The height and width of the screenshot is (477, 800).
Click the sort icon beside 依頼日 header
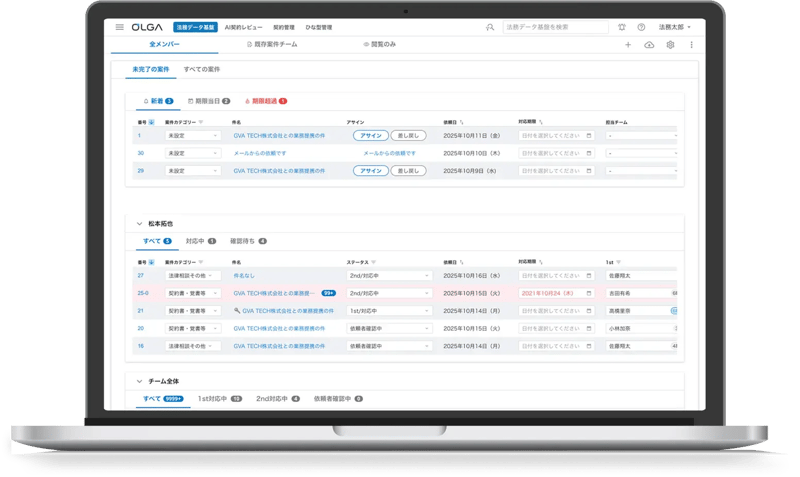point(462,121)
